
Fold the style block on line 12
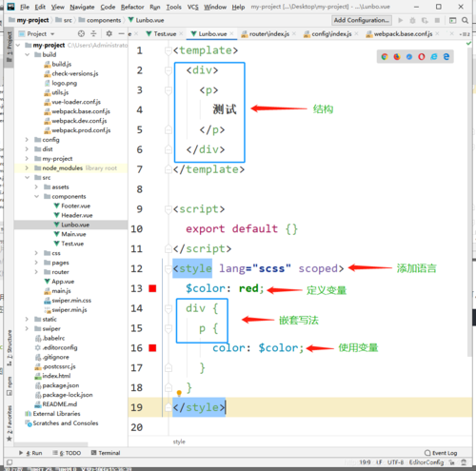pyautogui.click(x=169, y=269)
